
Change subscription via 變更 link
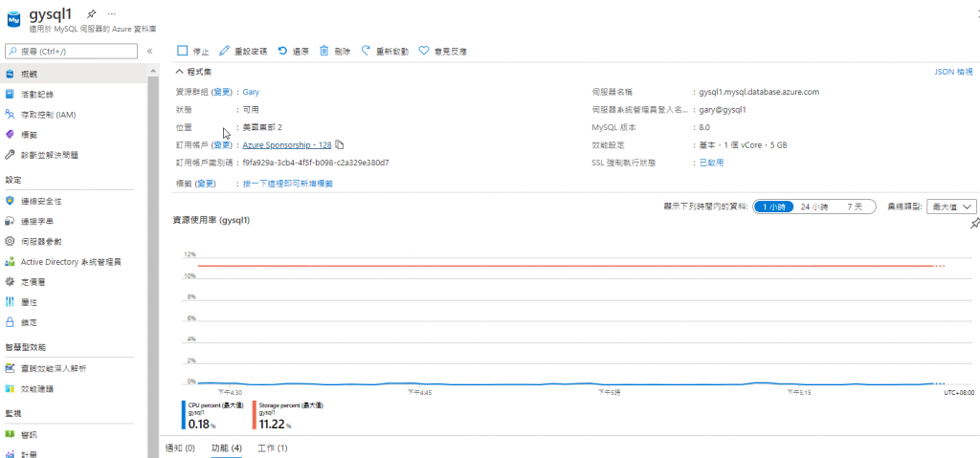pyautogui.click(x=222, y=145)
